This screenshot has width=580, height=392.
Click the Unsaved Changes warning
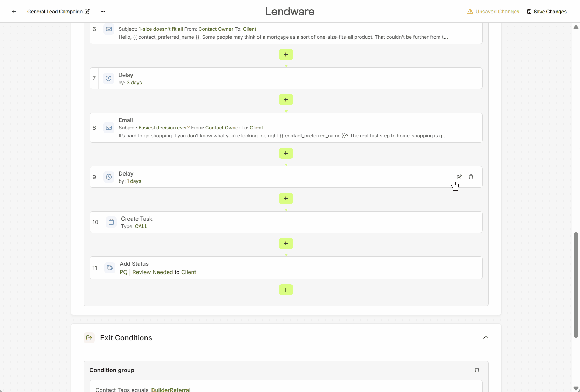493,12
